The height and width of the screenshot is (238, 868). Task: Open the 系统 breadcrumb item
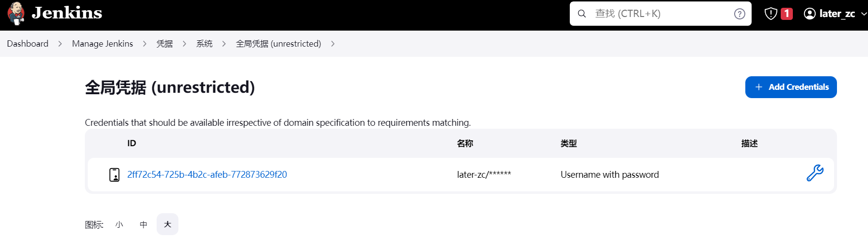[x=204, y=44]
